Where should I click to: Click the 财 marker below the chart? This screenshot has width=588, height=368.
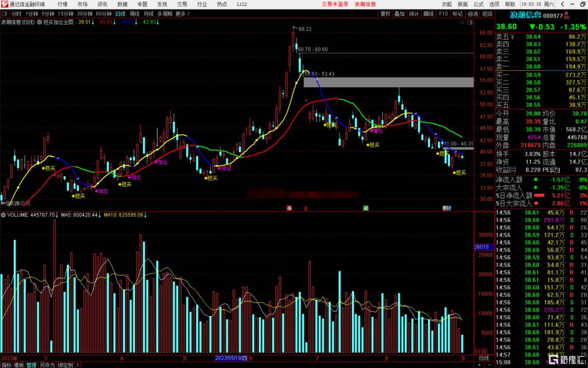click(448, 208)
